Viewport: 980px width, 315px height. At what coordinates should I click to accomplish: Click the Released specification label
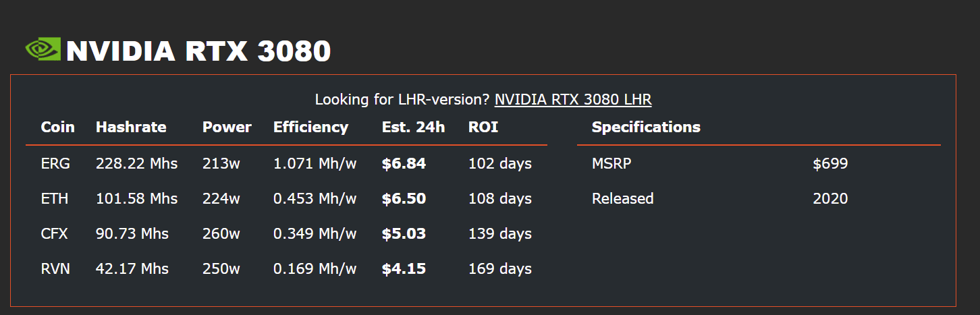pos(623,198)
